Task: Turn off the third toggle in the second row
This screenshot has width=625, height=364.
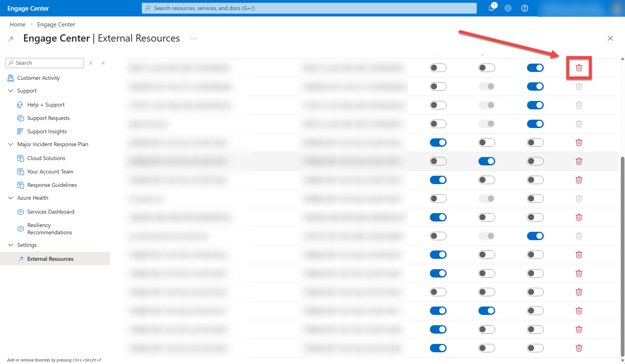Action: click(x=535, y=86)
